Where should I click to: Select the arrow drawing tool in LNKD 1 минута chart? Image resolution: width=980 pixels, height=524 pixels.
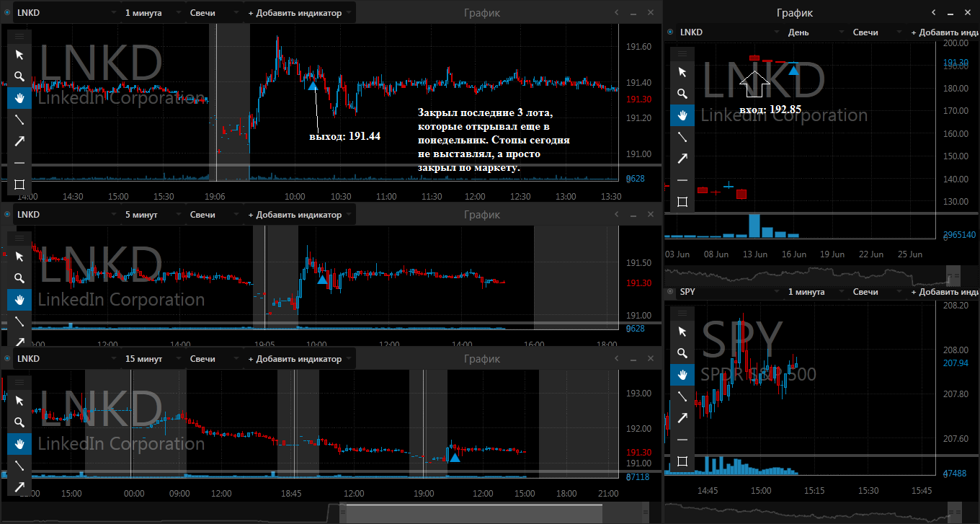pyautogui.click(x=19, y=141)
